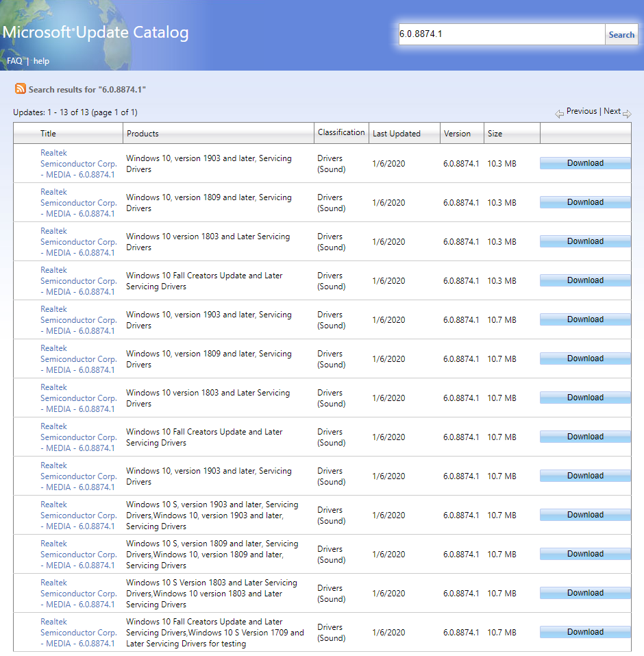The height and width of the screenshot is (656, 644).
Task: Download the 10.3 MB Fall Creators Update driver
Action: click(x=585, y=280)
